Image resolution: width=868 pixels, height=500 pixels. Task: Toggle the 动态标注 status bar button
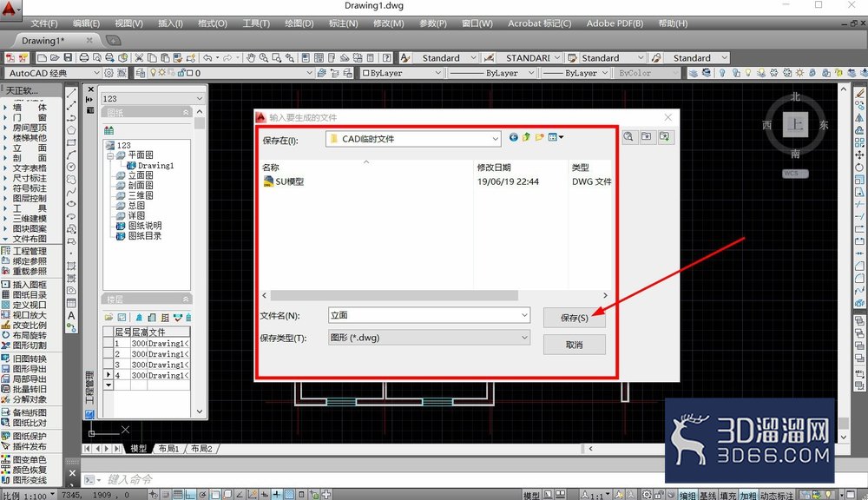point(776,495)
